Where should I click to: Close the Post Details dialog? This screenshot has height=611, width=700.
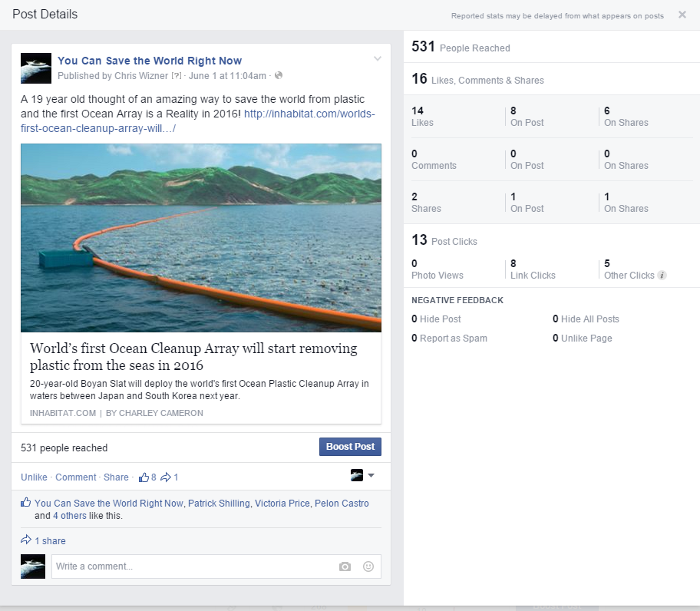point(682,15)
